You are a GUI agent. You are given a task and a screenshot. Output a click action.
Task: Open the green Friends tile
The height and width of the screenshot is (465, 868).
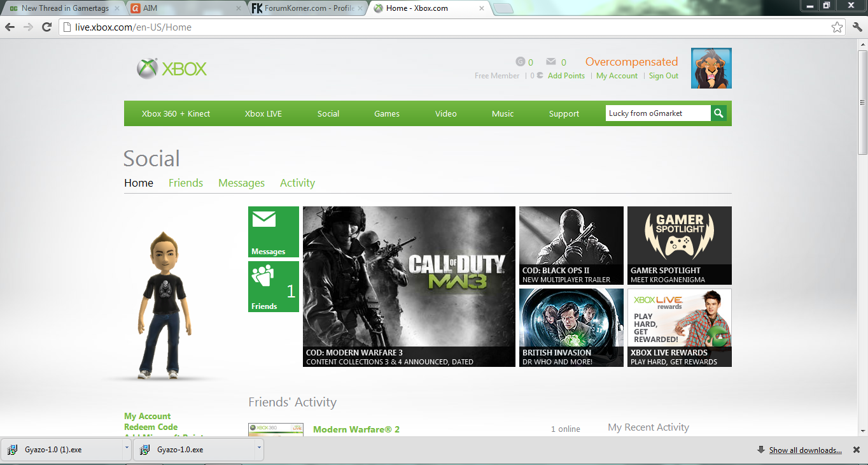pos(274,287)
